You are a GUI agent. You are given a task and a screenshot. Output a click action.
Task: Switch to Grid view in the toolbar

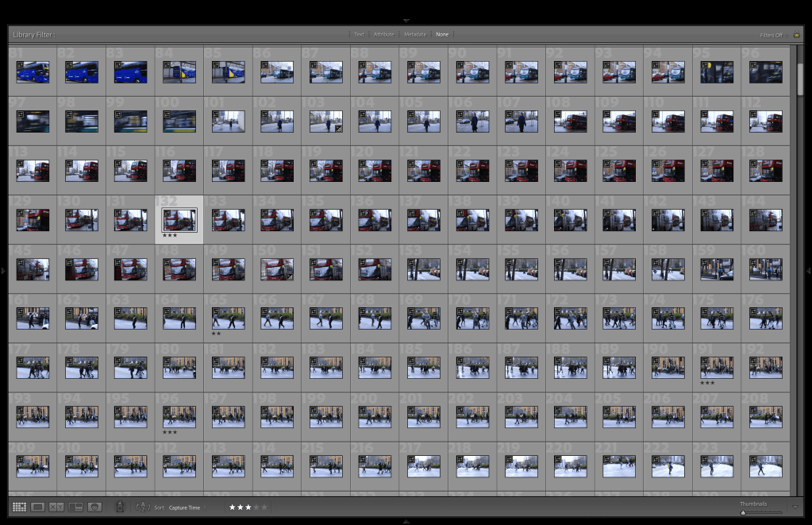19,507
